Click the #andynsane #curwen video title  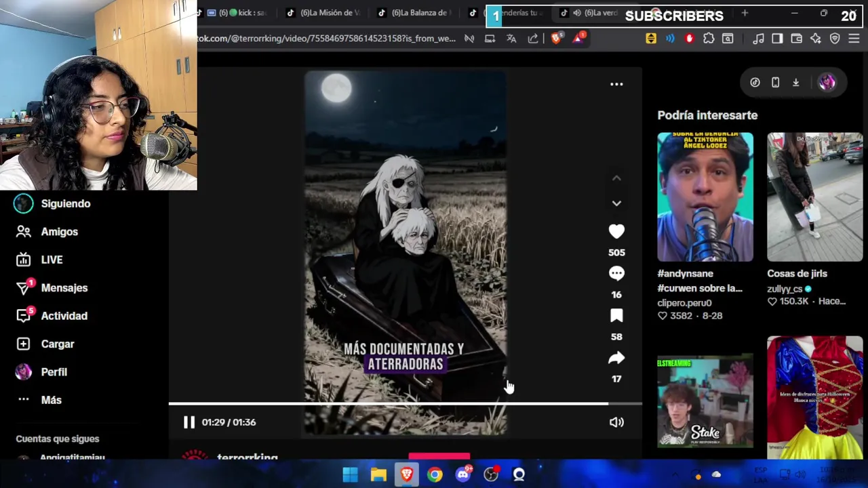700,281
